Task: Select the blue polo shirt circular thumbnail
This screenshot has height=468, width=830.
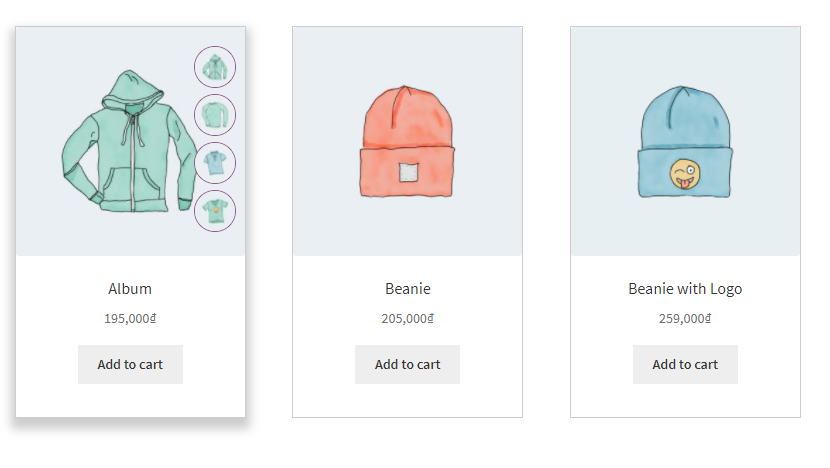Action: [215, 163]
